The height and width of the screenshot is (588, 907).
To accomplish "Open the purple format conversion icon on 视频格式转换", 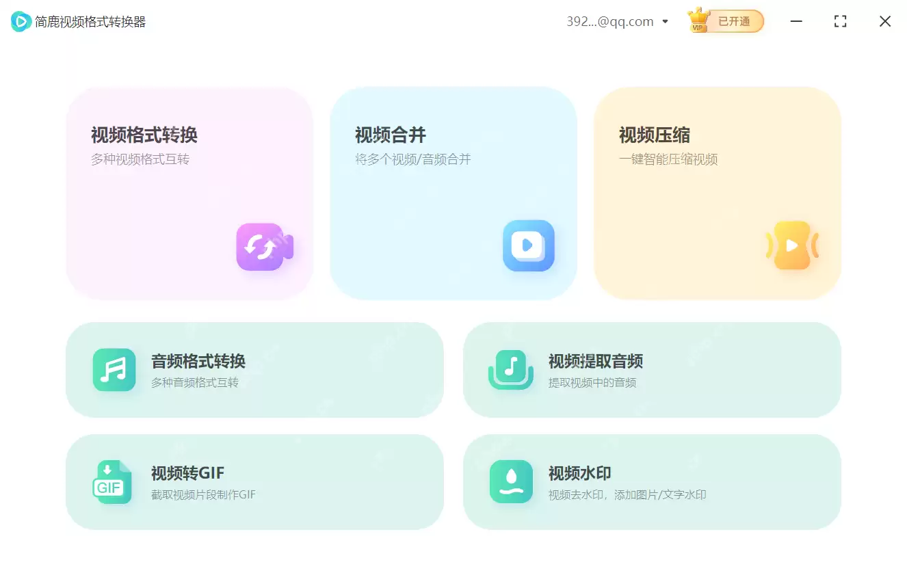I will point(264,247).
